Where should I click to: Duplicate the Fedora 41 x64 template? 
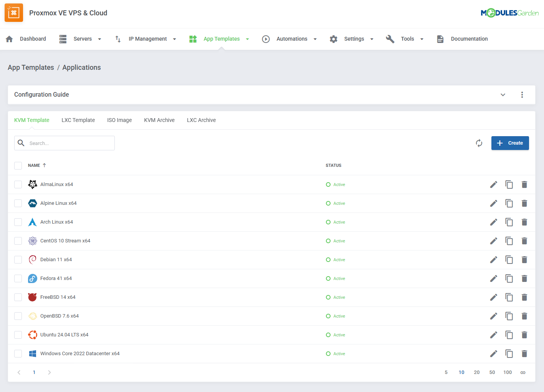(509, 278)
